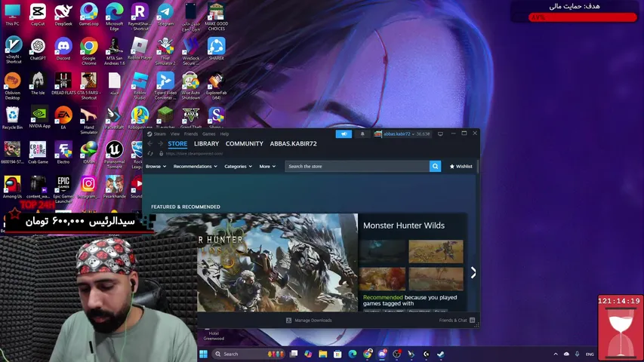
Task: Expand the More dropdown in store nav
Action: pyautogui.click(x=267, y=166)
